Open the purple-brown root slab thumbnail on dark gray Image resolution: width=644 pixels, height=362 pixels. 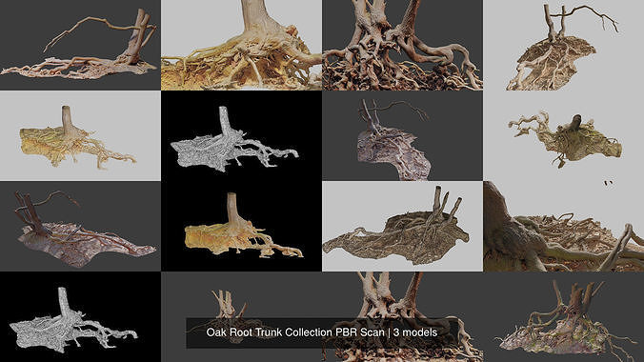402,135
